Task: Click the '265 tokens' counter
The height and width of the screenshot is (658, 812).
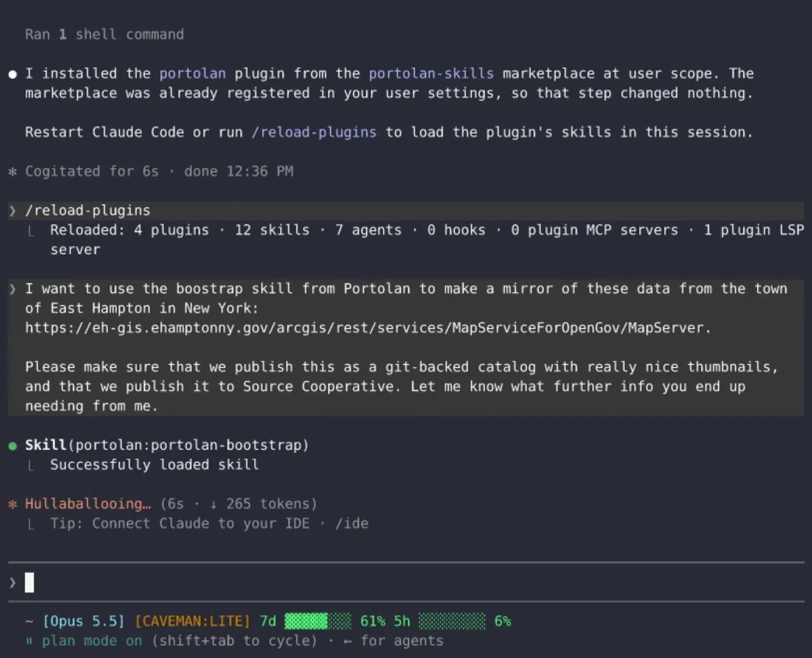Action: pyautogui.click(x=267, y=504)
